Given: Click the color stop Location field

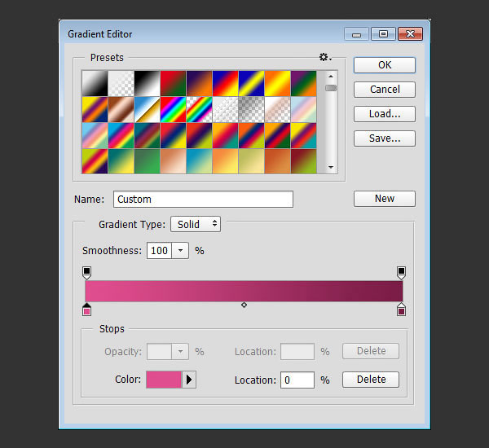Looking at the screenshot, I should point(297,380).
